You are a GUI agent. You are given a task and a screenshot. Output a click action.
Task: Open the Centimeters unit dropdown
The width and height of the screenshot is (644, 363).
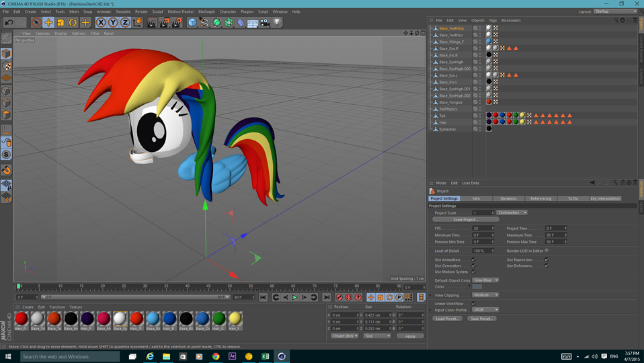pyautogui.click(x=512, y=212)
